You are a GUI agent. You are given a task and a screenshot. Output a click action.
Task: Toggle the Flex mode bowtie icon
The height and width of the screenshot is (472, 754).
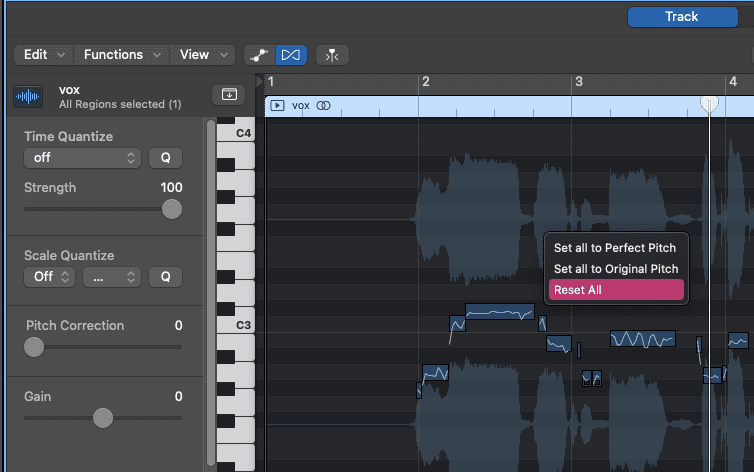click(x=291, y=55)
